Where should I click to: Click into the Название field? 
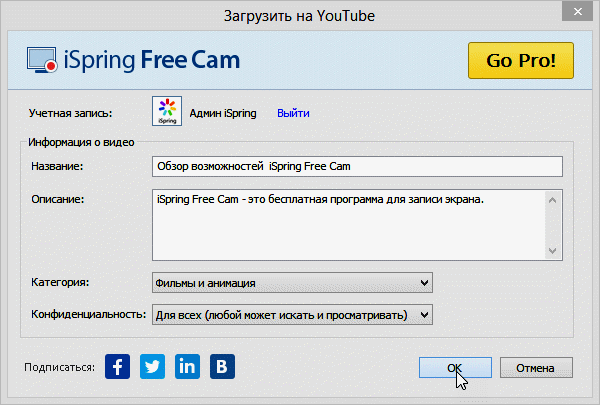pyautogui.click(x=357, y=167)
